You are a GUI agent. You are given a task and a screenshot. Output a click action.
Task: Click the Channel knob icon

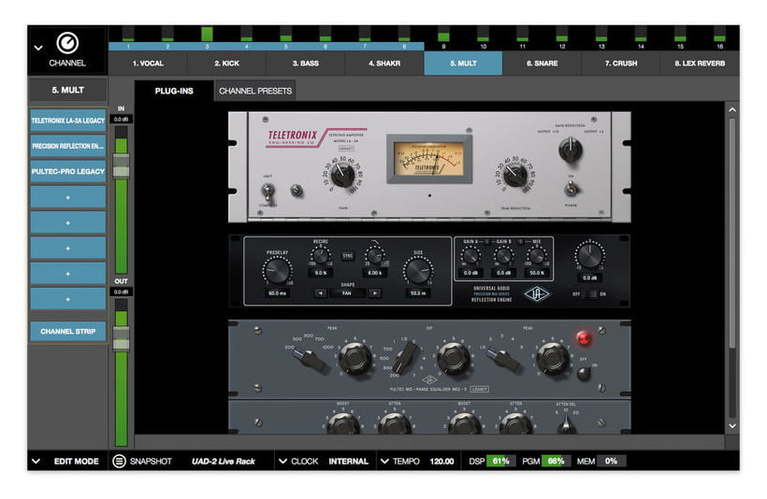[67, 43]
